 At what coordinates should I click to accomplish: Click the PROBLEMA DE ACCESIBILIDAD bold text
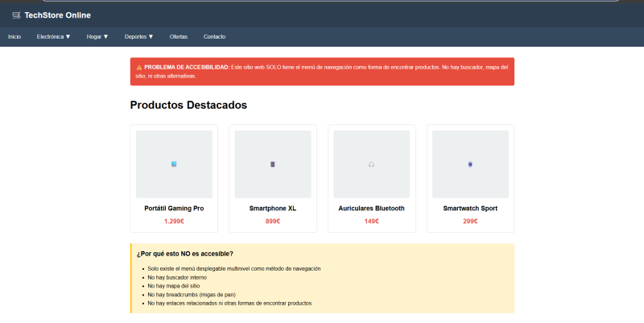coord(187,67)
